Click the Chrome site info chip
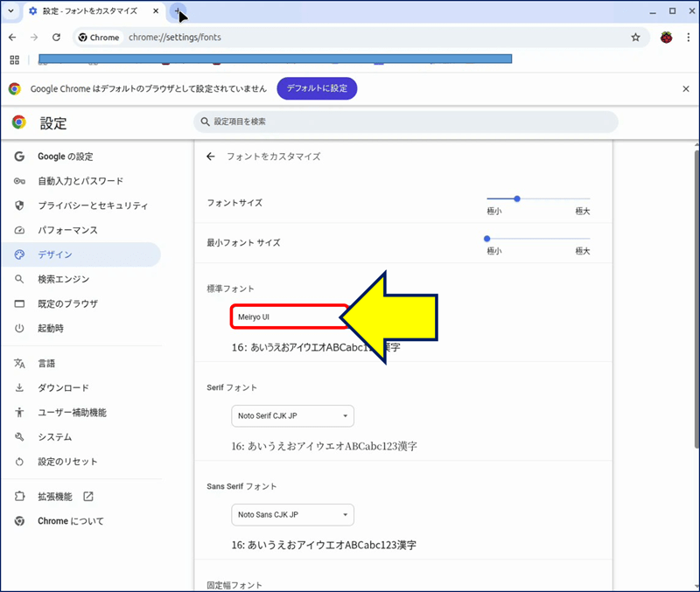Screen dimensions: 700x592 (x=99, y=38)
